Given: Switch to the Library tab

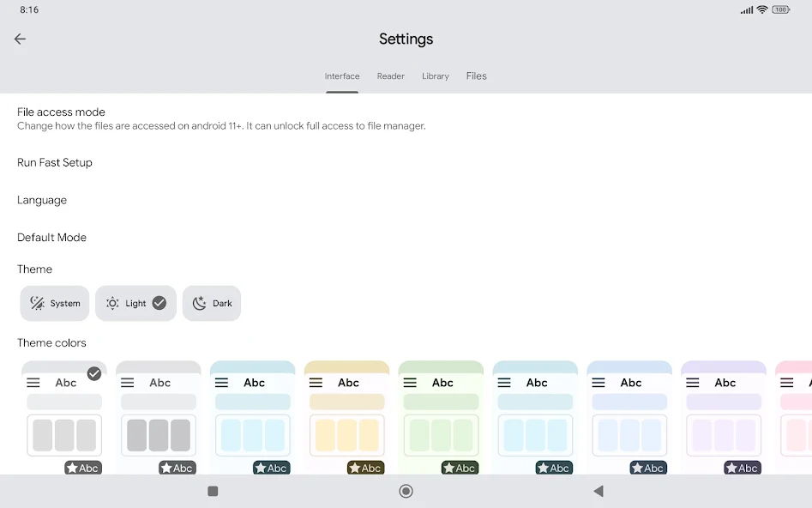Looking at the screenshot, I should [435, 76].
